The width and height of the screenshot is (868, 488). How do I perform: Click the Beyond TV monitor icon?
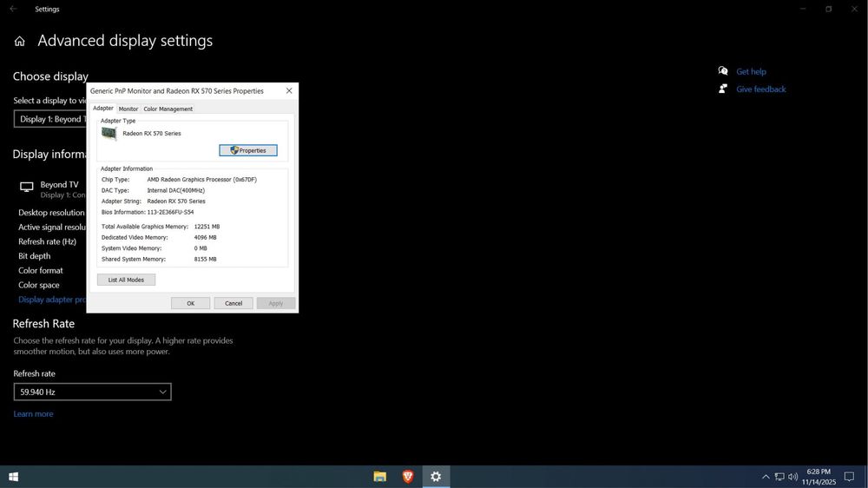[27, 187]
